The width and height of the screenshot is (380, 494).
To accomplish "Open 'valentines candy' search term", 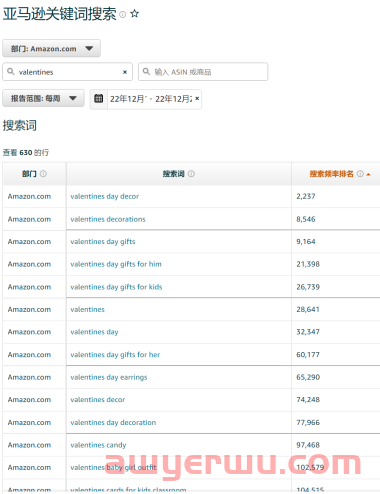I will tap(98, 445).
